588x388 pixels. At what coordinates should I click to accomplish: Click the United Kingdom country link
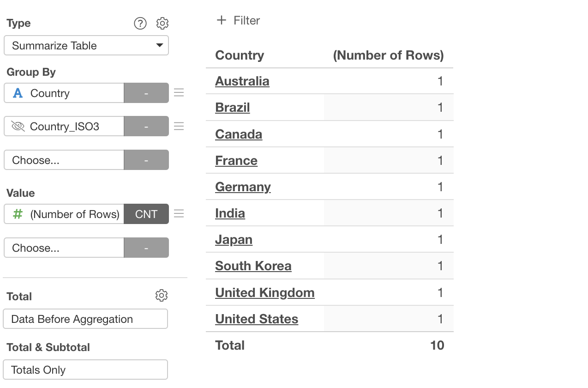(x=265, y=293)
